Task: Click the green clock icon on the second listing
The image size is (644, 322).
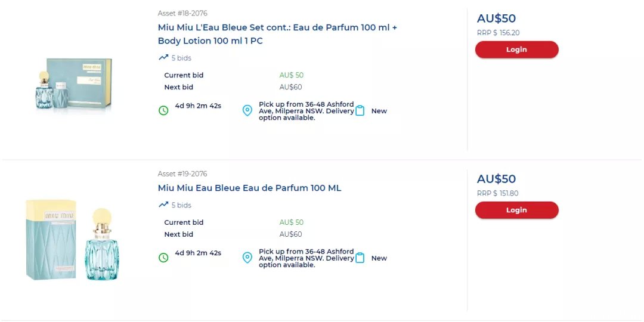Action: tap(163, 258)
